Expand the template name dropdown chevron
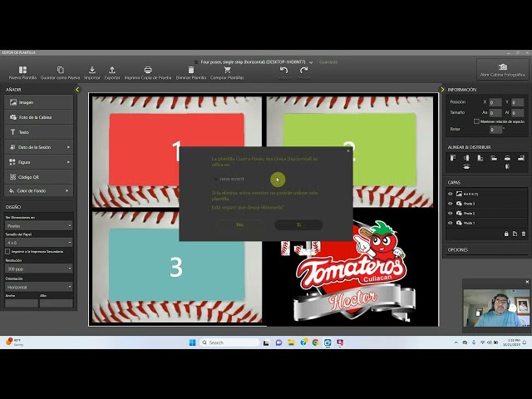 coord(311,62)
